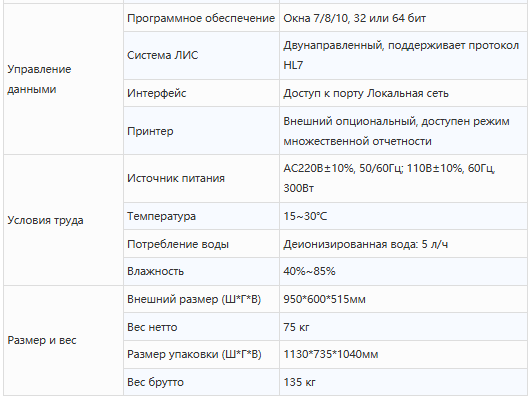The image size is (530, 398).
Task: Select the Система ЛИС row label
Action: pyautogui.click(x=201, y=55)
